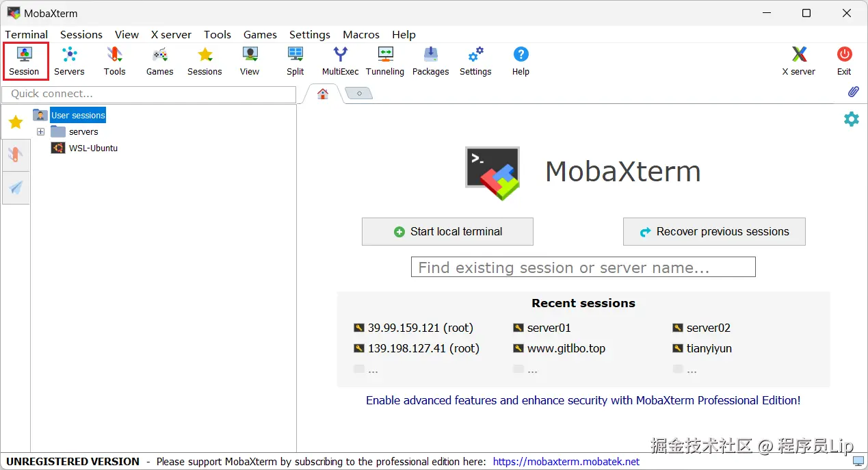Click the Sessions star toolbar icon
The height and width of the screenshot is (470, 868).
point(205,61)
